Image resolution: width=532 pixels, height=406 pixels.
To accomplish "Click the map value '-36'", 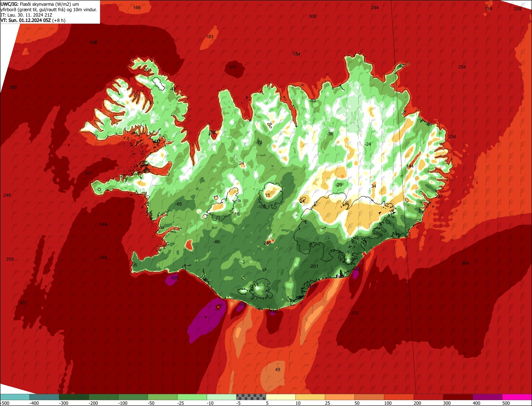I will click(x=330, y=134).
